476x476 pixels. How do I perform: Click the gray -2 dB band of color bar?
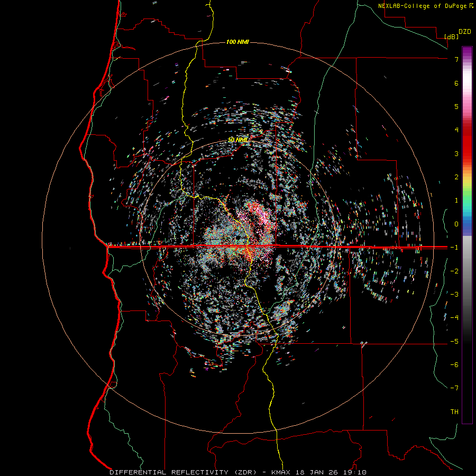click(x=467, y=271)
